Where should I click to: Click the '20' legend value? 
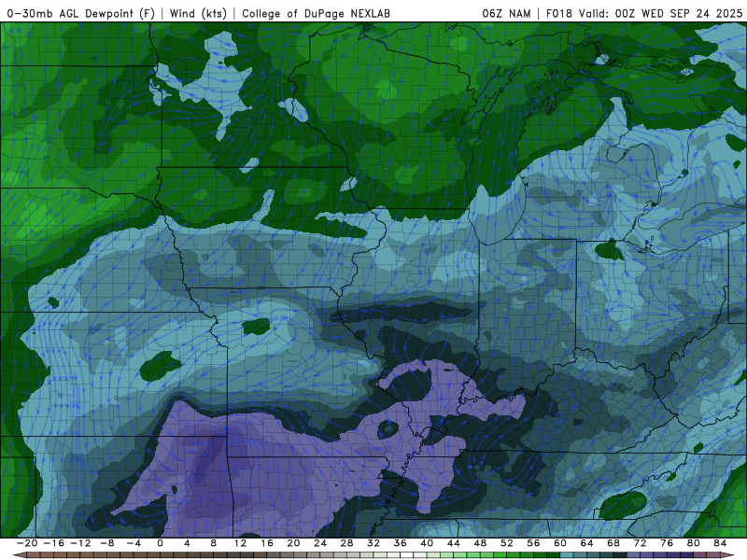click(293, 543)
